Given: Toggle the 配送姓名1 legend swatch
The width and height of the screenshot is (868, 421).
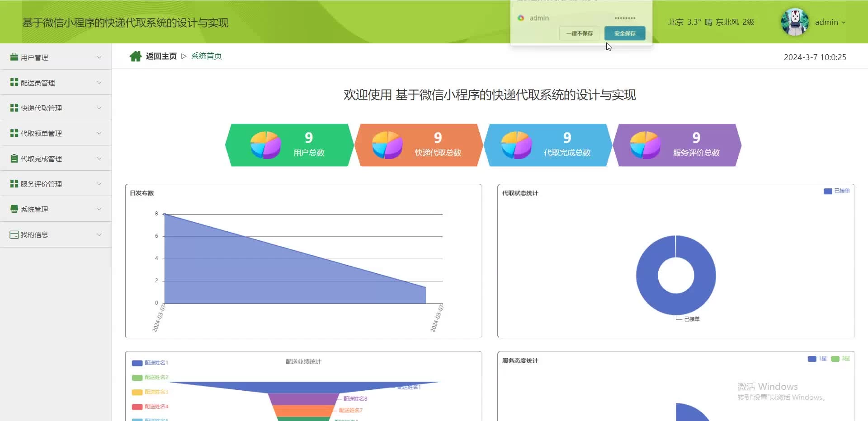Looking at the screenshot, I should [137, 363].
